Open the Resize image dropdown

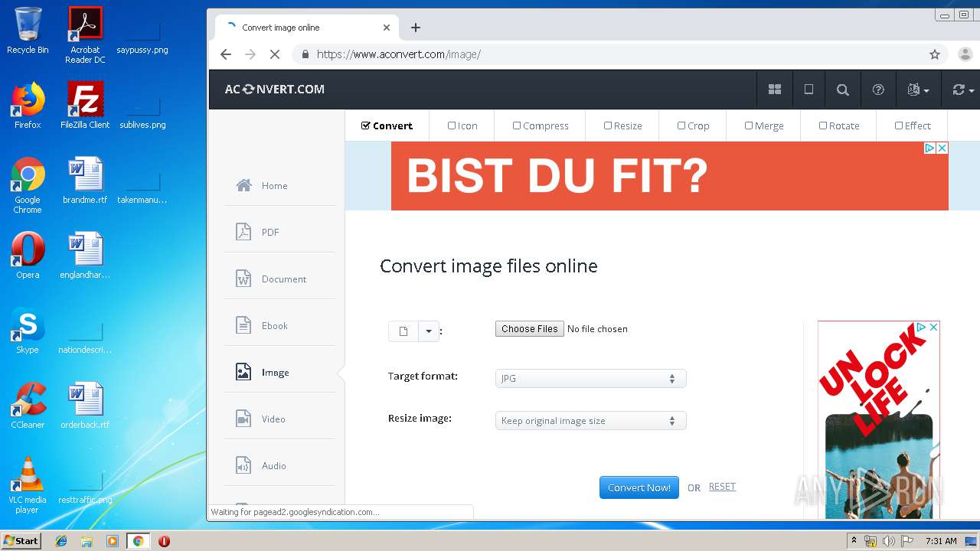pos(590,421)
